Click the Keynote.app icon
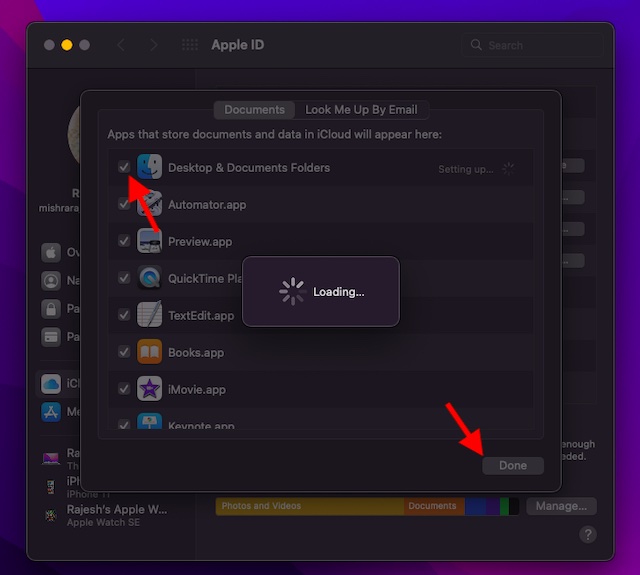Image resolution: width=640 pixels, height=575 pixels. (149, 421)
